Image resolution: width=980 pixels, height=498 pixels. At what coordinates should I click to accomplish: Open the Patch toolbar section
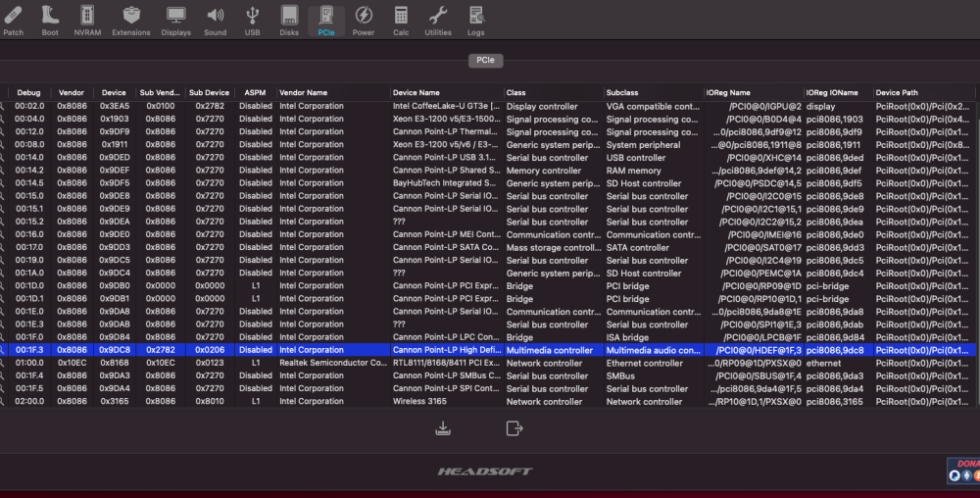coord(13,20)
